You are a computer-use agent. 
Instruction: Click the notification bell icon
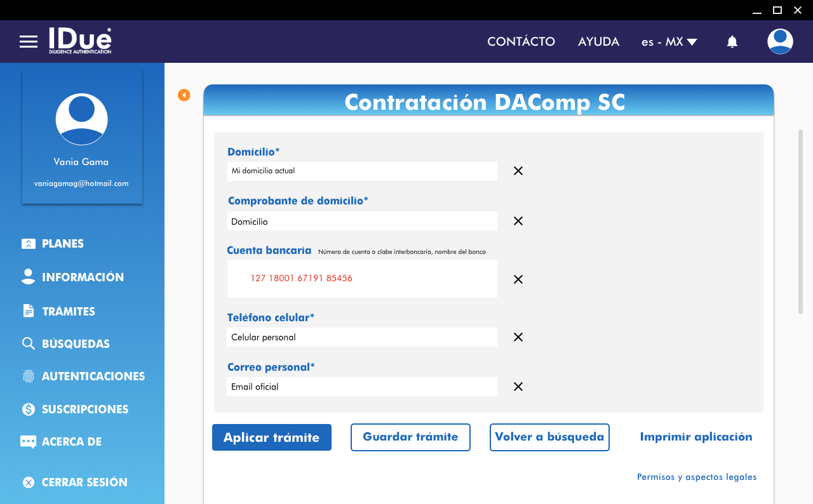(x=732, y=42)
